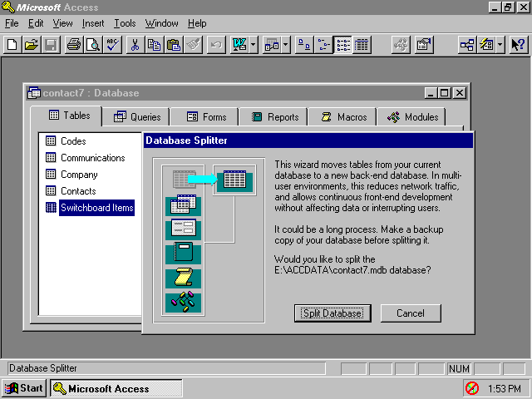Click the Undo toolbar icon

pyautogui.click(x=216, y=45)
